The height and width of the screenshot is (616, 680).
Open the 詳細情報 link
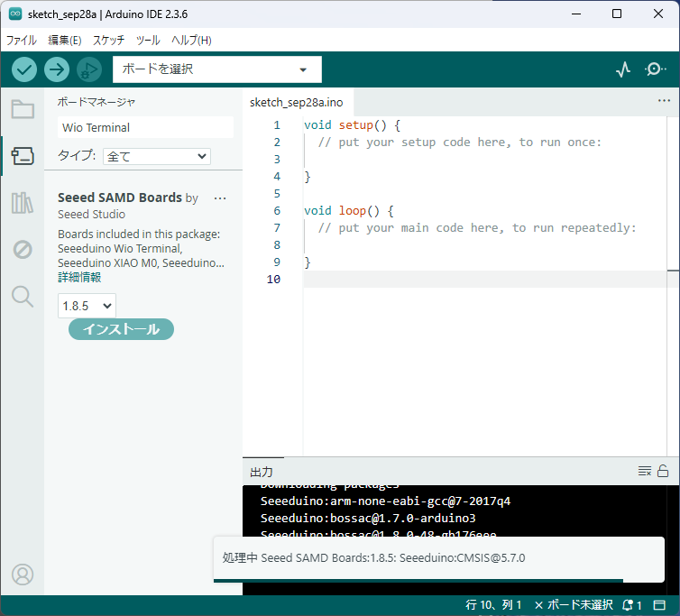(x=79, y=277)
